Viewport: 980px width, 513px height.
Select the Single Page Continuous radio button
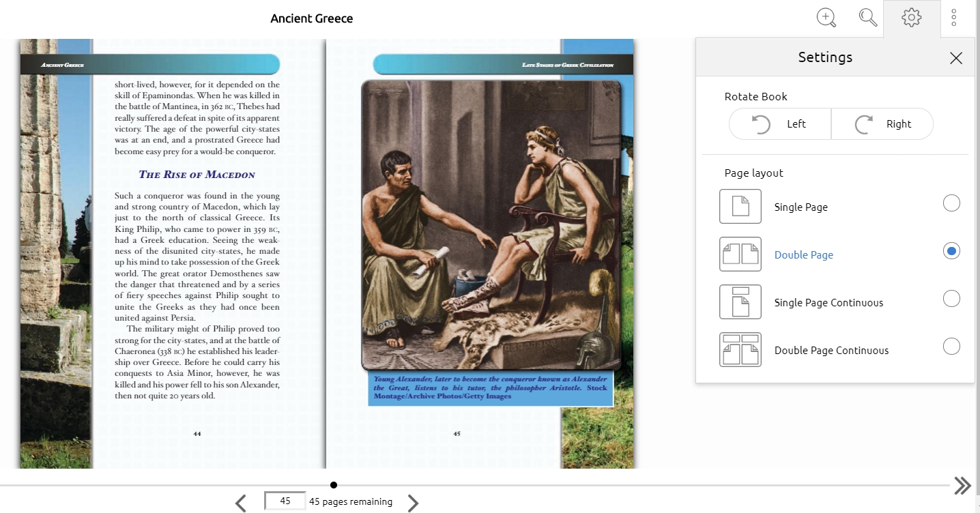[x=951, y=298]
